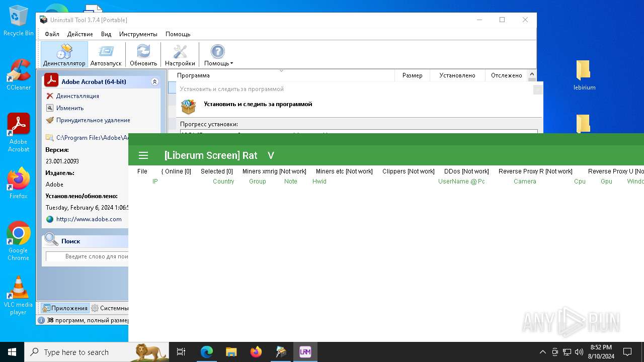
Task: Click Принудительное удаление action
Action: pyautogui.click(x=93, y=120)
